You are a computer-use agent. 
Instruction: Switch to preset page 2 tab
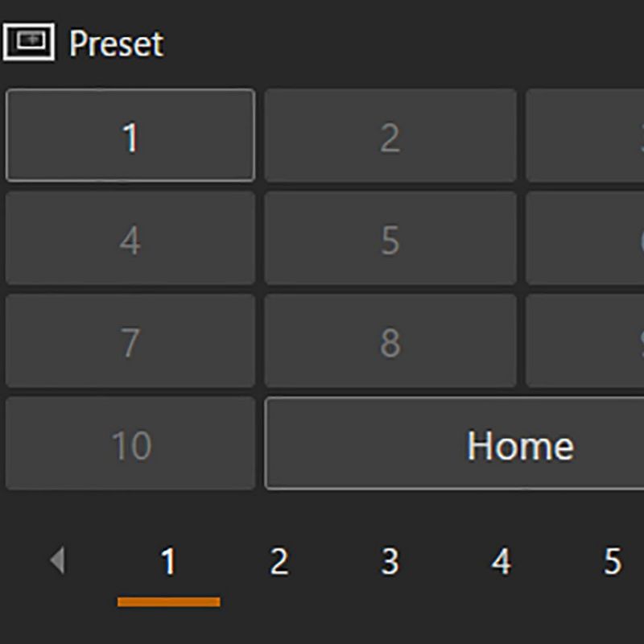click(x=279, y=561)
